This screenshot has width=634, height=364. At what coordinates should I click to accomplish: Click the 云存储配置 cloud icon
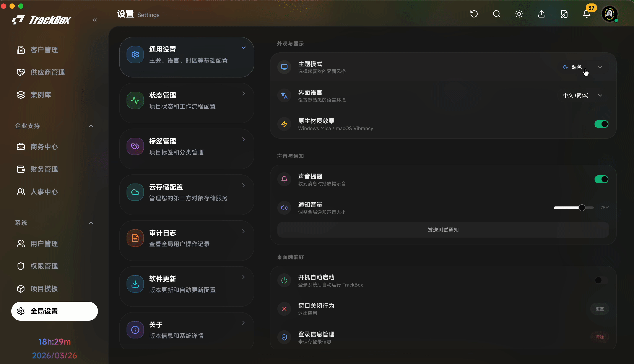coord(135,192)
